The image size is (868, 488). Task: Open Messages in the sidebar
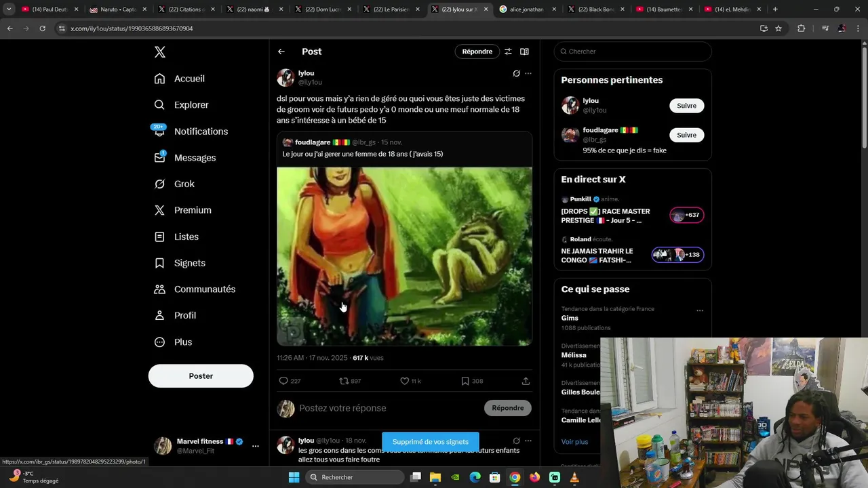(x=185, y=157)
